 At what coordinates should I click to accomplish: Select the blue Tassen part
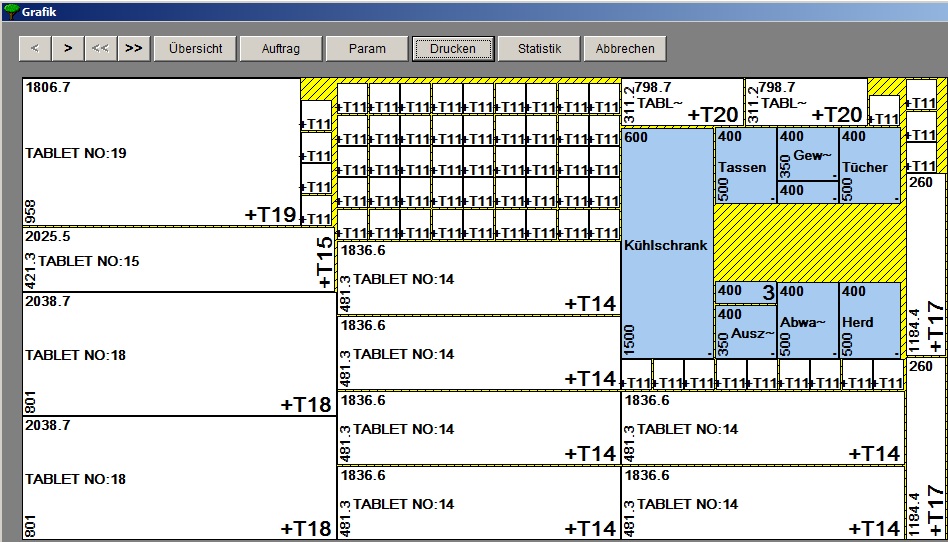(745, 165)
